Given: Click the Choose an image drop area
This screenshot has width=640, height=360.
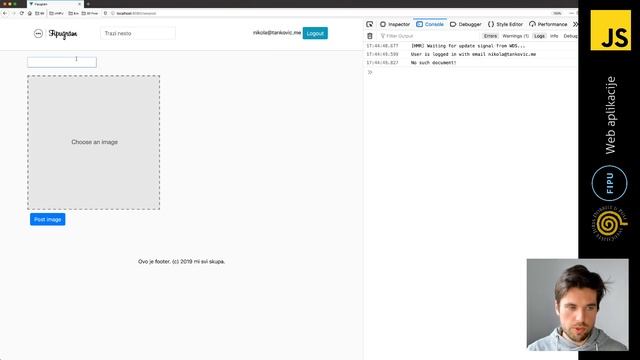Looking at the screenshot, I should click(x=94, y=142).
